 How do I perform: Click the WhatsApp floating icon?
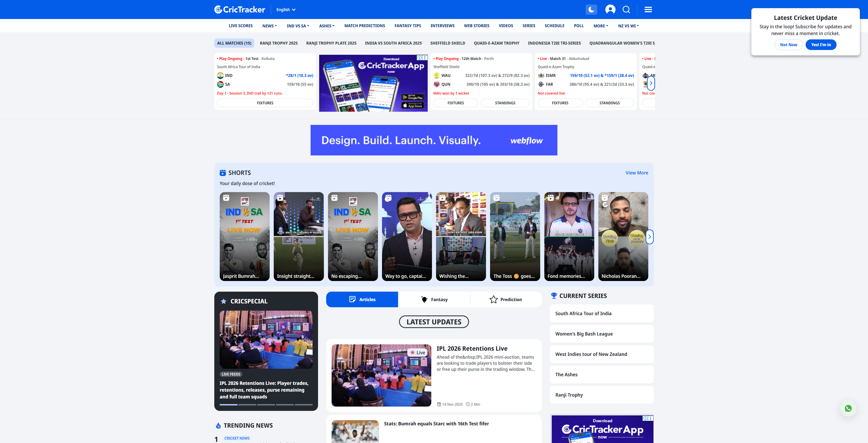coord(848,409)
